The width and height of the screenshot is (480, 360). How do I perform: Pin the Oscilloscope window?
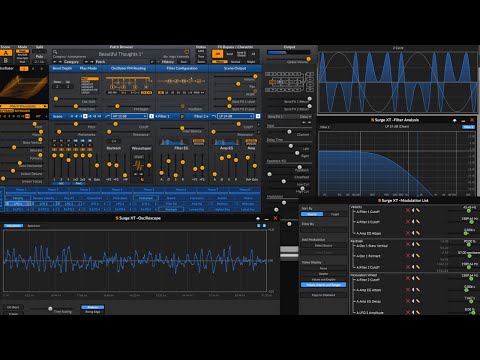(x=258, y=218)
